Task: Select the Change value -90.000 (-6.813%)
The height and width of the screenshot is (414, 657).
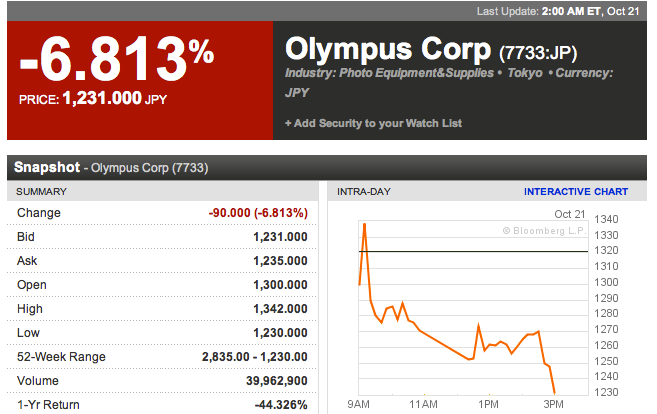Action: click(x=258, y=213)
